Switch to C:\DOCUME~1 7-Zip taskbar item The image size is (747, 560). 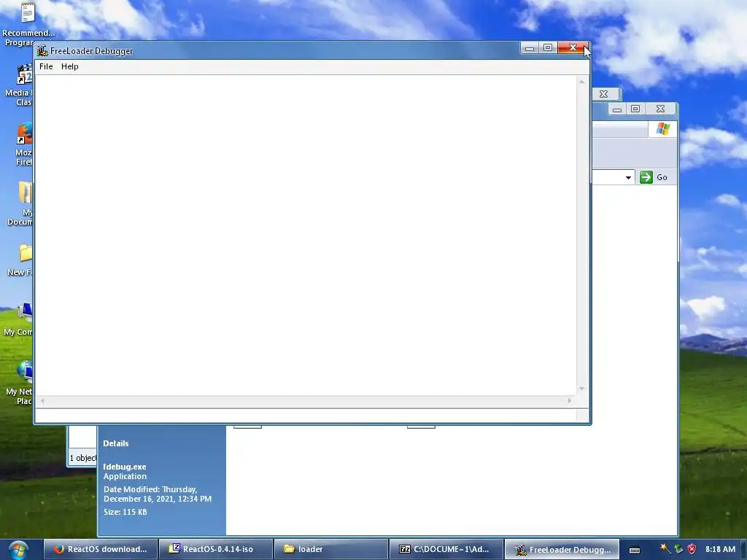click(446, 549)
